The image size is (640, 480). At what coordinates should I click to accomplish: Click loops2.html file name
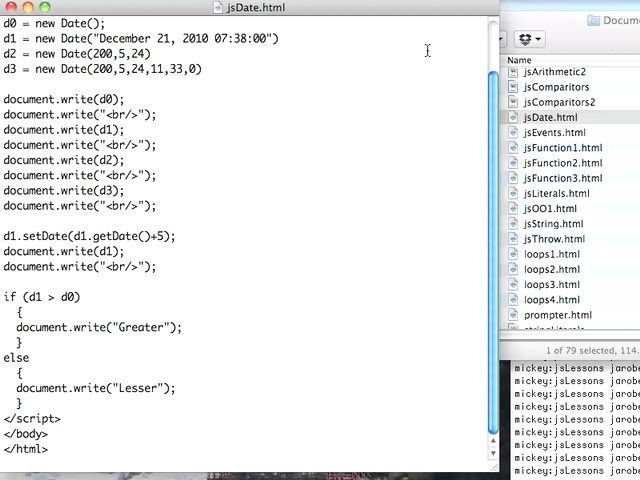coord(552,269)
